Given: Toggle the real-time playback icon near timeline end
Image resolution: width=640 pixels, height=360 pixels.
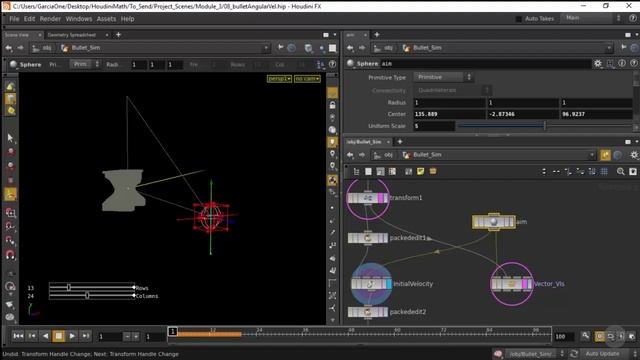Looking at the screenshot, I should [x=600, y=336].
